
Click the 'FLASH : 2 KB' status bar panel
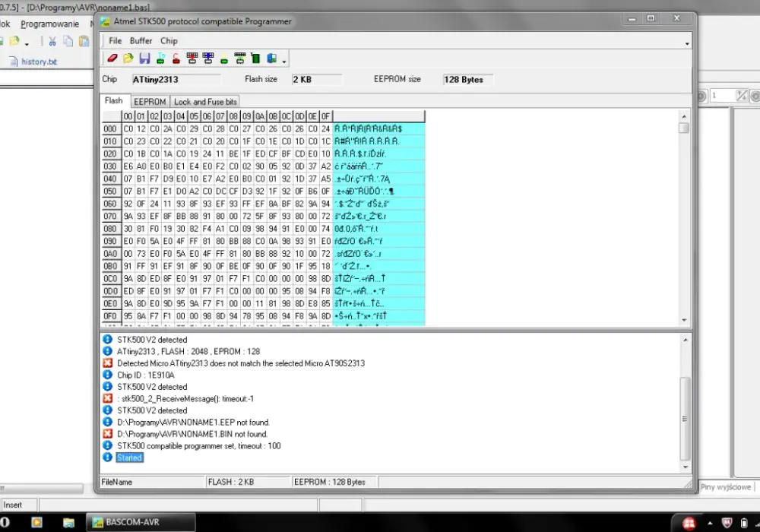(249, 482)
